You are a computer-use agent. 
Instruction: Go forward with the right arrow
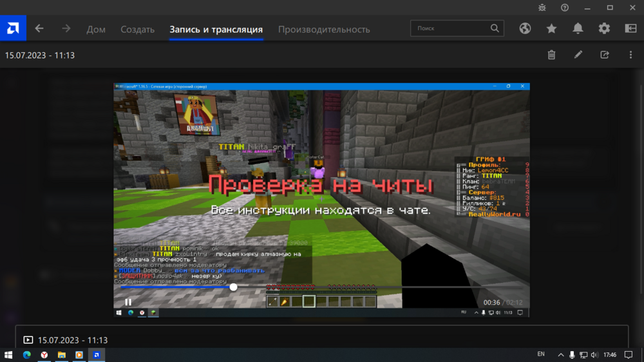(x=66, y=28)
